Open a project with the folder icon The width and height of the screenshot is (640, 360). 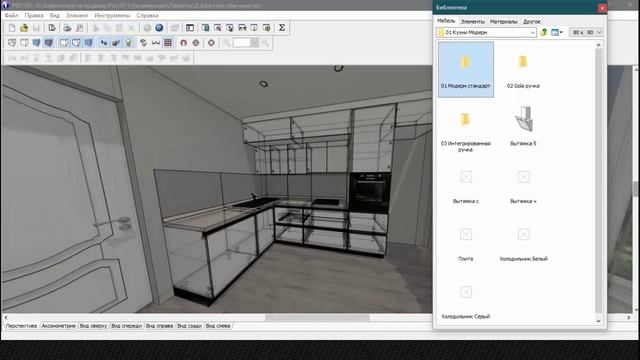(x=24, y=28)
